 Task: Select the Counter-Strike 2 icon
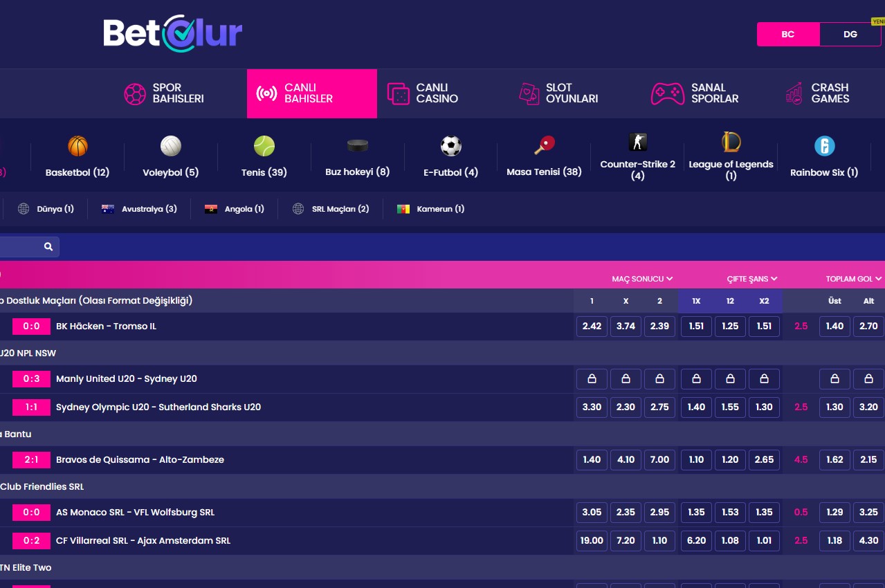click(638, 143)
